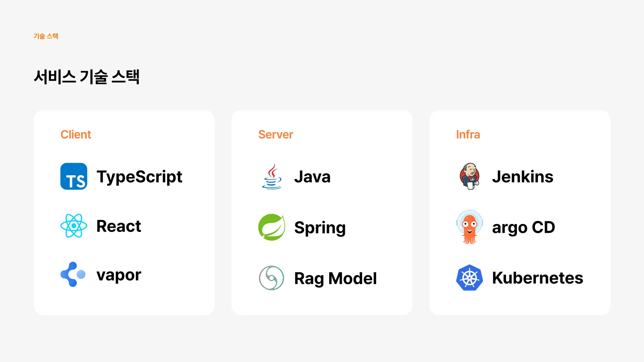The height and width of the screenshot is (362, 644).
Task: Click the small orange 기술 스택 label
Action: pyautogui.click(x=46, y=36)
